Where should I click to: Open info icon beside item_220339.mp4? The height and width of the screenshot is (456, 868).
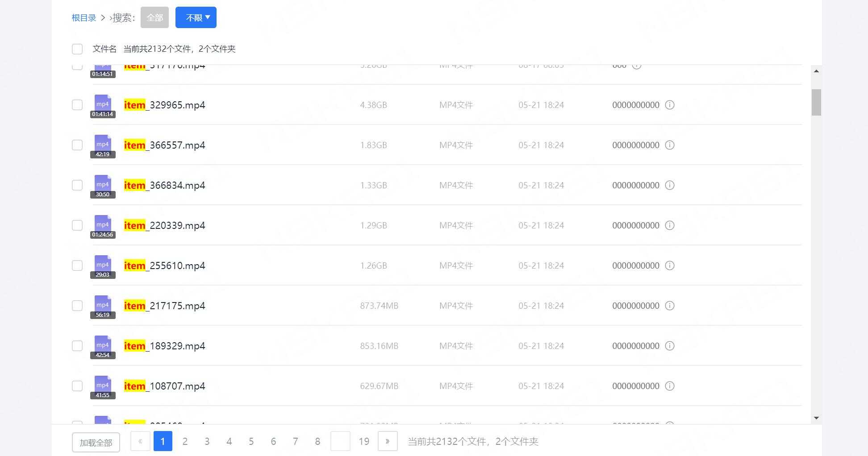[670, 225]
